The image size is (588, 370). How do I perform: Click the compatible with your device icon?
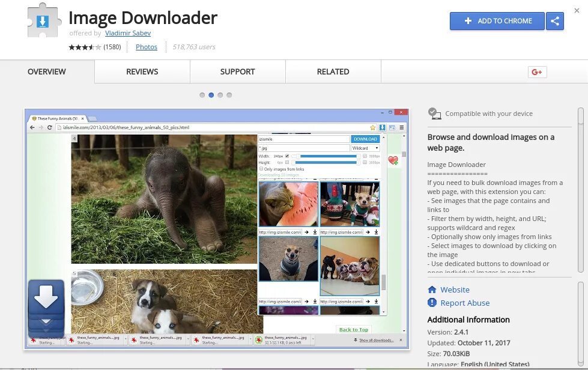pos(435,114)
